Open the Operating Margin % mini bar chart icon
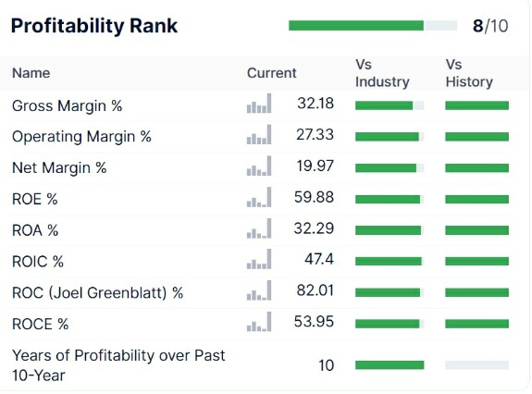Image resolution: width=532 pixels, height=394 pixels. tap(259, 135)
